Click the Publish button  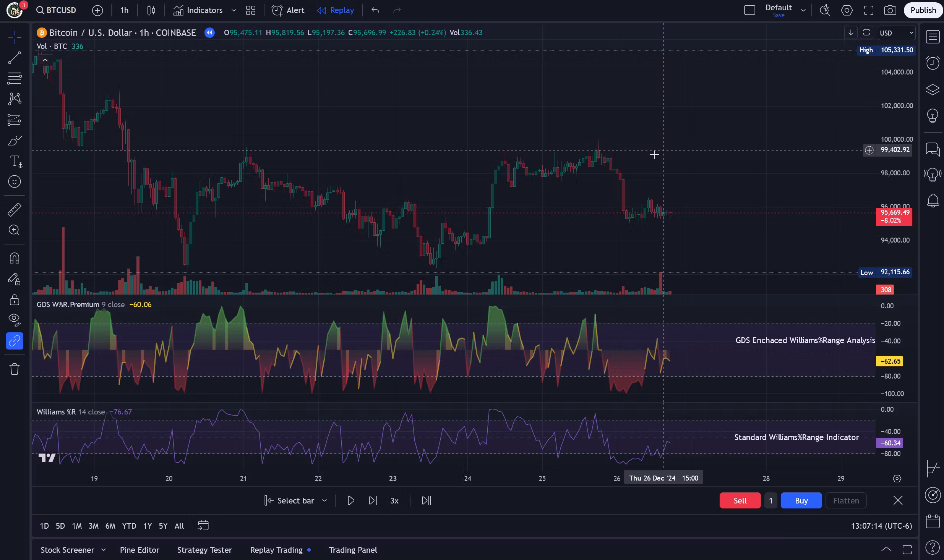click(x=923, y=10)
